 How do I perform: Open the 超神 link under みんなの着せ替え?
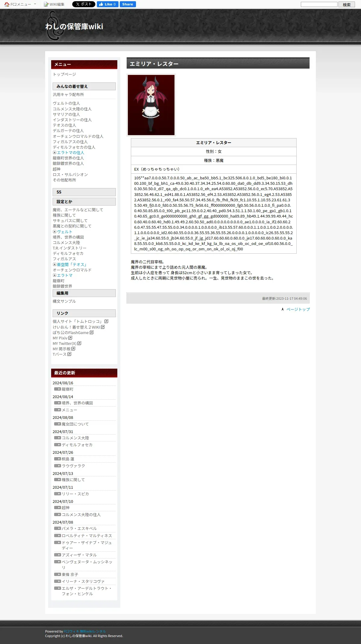(x=57, y=169)
